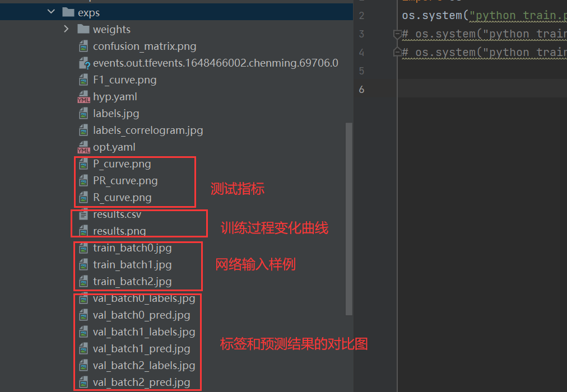The width and height of the screenshot is (567, 392).
Task: Click the val_batch1_pred.jpg image icon
Action: [x=83, y=348]
